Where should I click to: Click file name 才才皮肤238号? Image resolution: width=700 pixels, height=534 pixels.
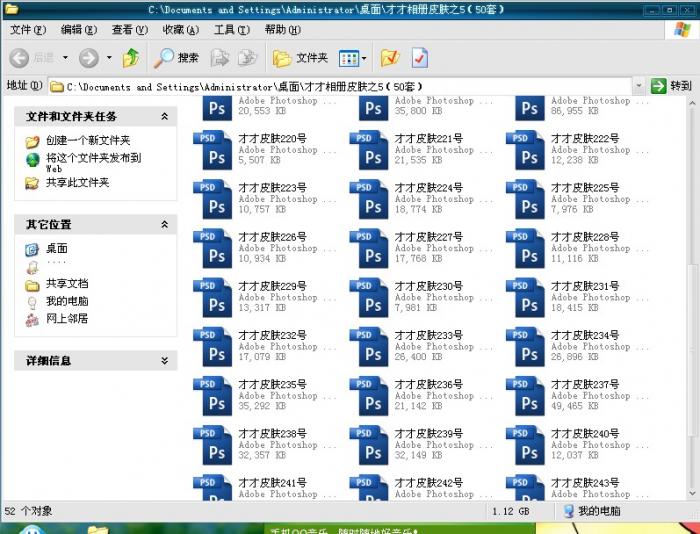coord(272,434)
